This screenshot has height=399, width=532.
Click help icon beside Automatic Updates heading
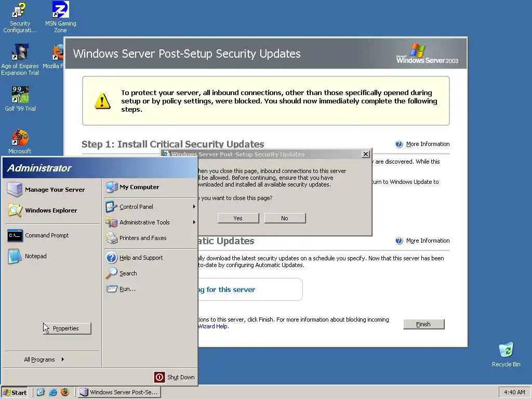coord(399,241)
